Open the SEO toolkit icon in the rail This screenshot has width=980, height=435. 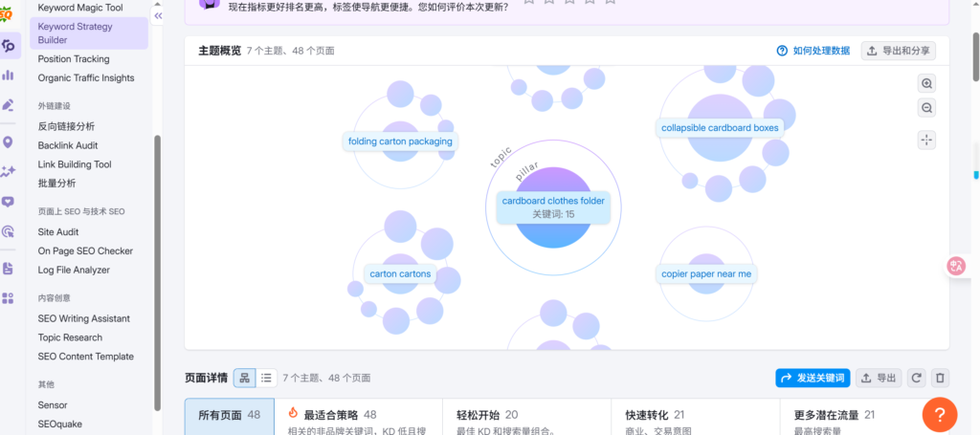click(x=9, y=46)
